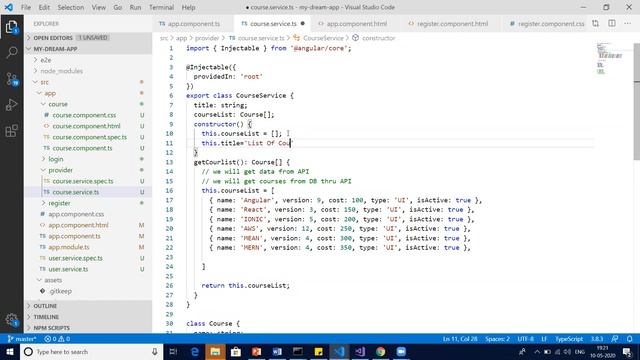Image resolution: width=640 pixels, height=360 pixels.
Task: Change encoding via UTF-8 status item
Action: 525,339
